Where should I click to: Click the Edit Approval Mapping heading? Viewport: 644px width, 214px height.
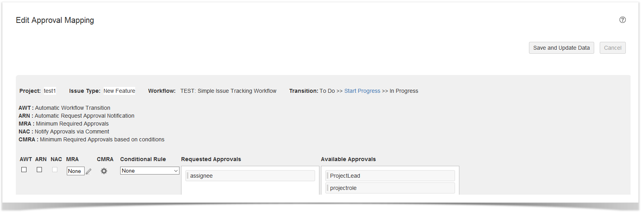click(x=55, y=20)
